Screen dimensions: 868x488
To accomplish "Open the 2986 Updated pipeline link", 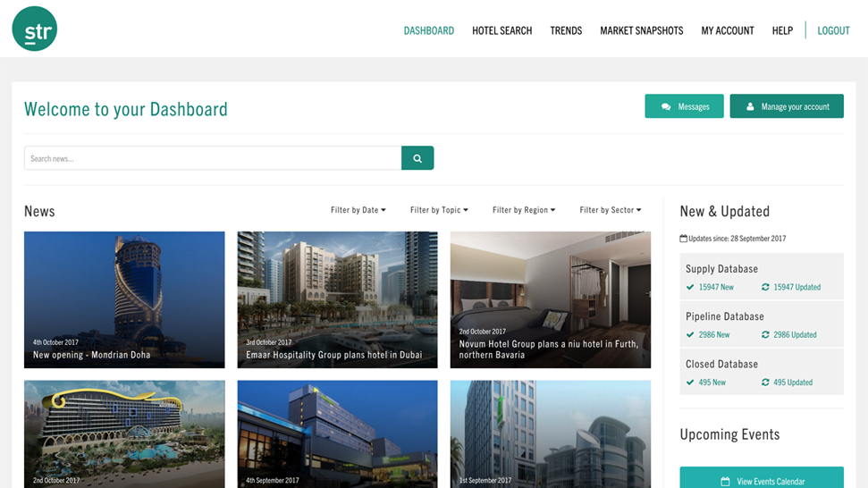I will (x=795, y=335).
